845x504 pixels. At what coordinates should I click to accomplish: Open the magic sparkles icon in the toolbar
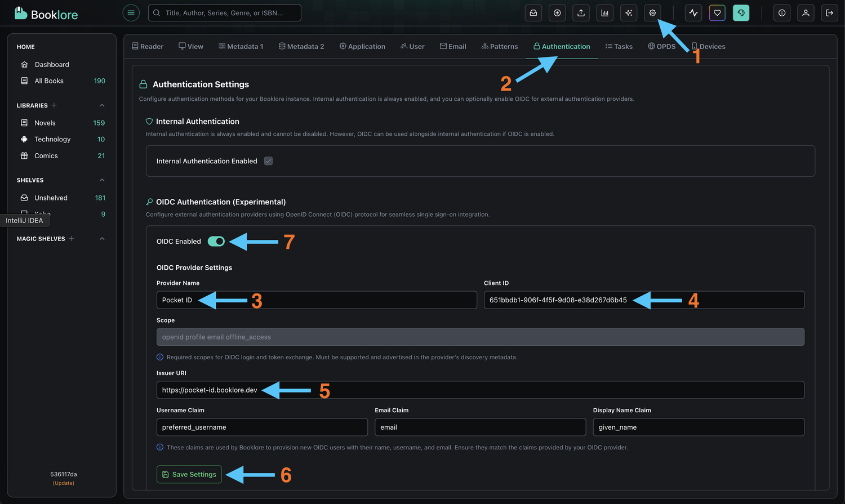pyautogui.click(x=628, y=12)
